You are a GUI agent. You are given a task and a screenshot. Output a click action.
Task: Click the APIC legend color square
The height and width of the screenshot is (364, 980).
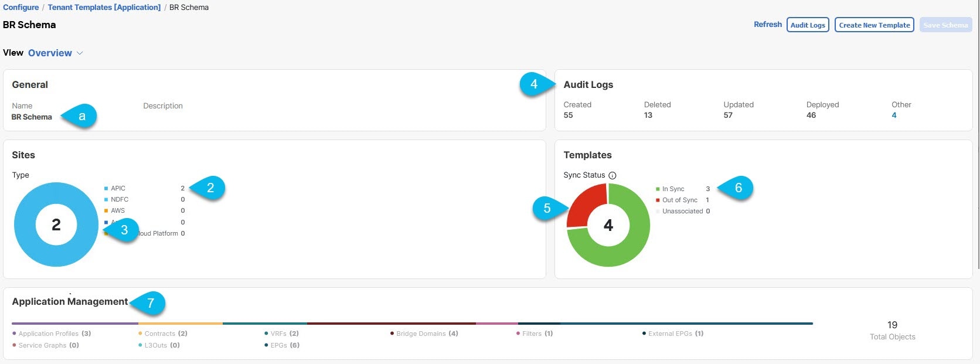click(x=106, y=189)
